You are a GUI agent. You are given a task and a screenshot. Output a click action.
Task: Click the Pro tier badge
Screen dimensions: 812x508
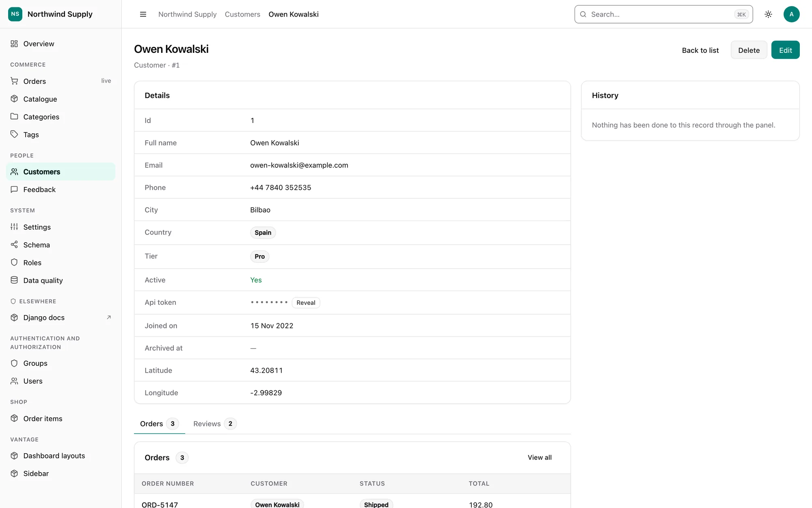tap(259, 256)
